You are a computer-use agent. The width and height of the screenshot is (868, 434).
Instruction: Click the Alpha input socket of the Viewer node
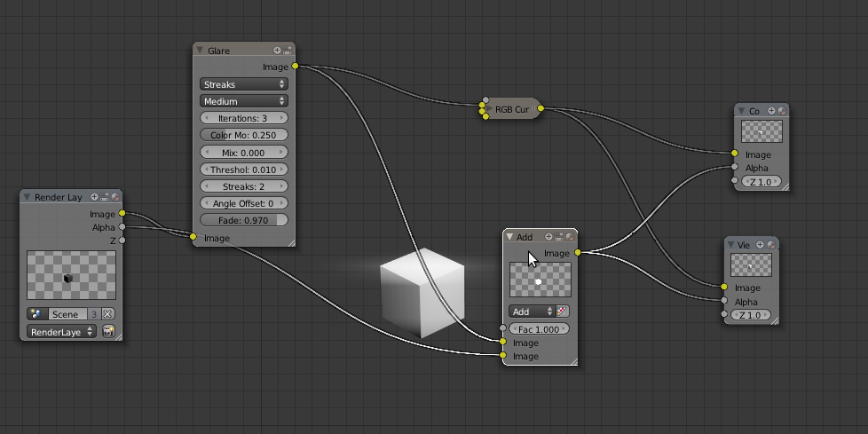pos(724,301)
